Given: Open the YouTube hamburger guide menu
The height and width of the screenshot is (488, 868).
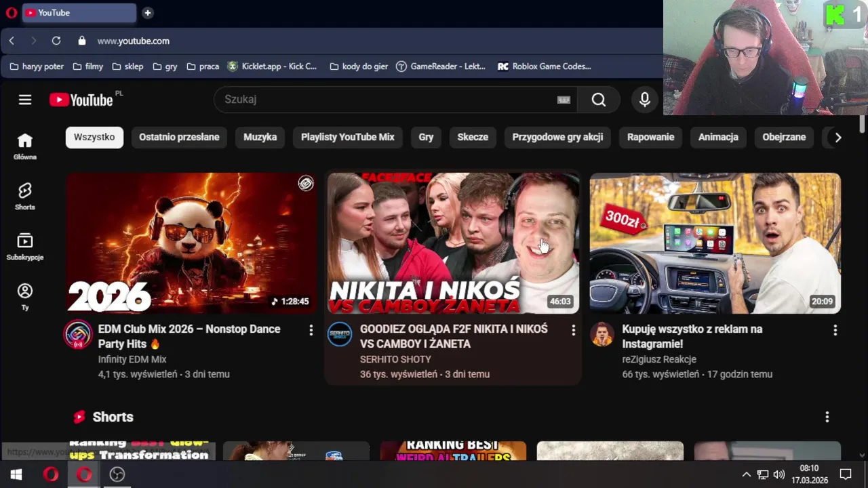Looking at the screenshot, I should click(x=25, y=100).
